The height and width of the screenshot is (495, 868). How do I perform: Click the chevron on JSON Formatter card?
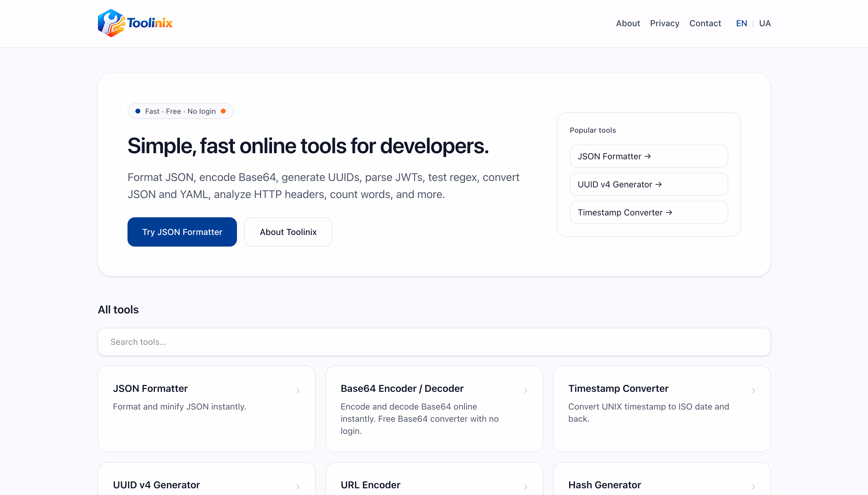(298, 391)
